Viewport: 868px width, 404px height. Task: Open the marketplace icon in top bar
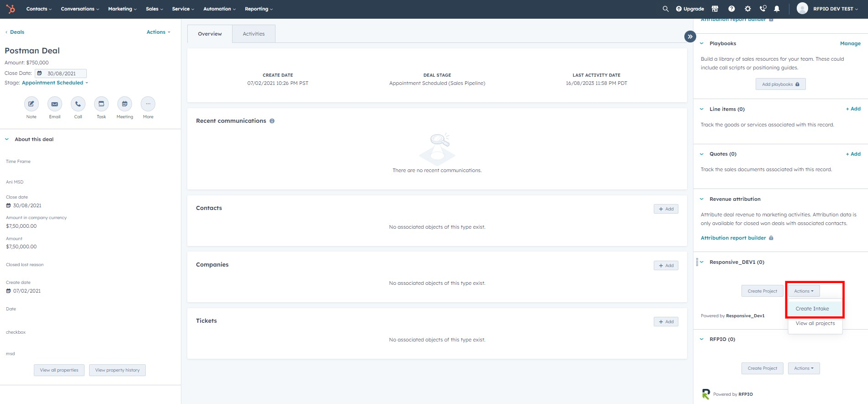pos(715,9)
